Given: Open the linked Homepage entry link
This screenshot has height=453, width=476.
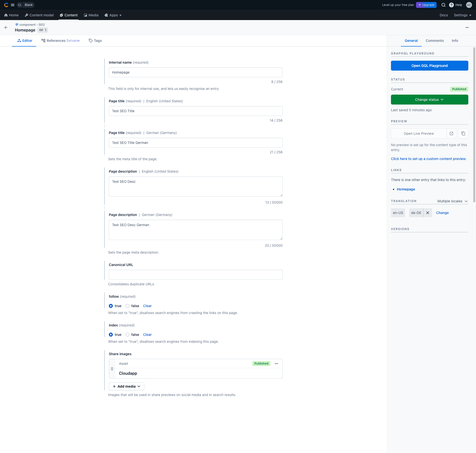Looking at the screenshot, I should point(406,189).
